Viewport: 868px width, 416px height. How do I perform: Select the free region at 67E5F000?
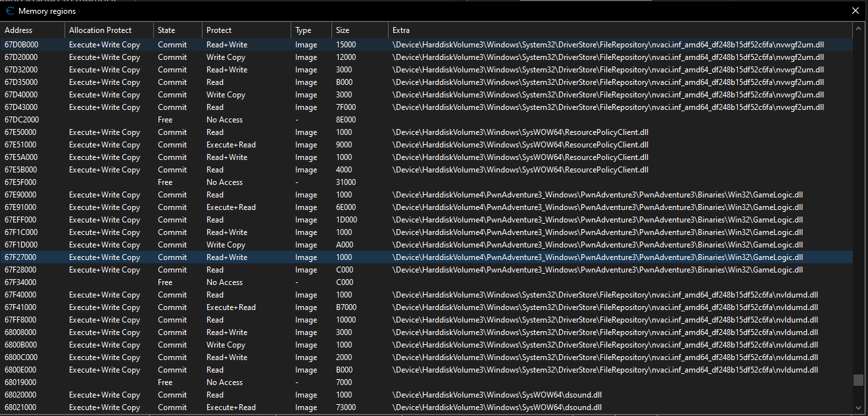pos(426,182)
